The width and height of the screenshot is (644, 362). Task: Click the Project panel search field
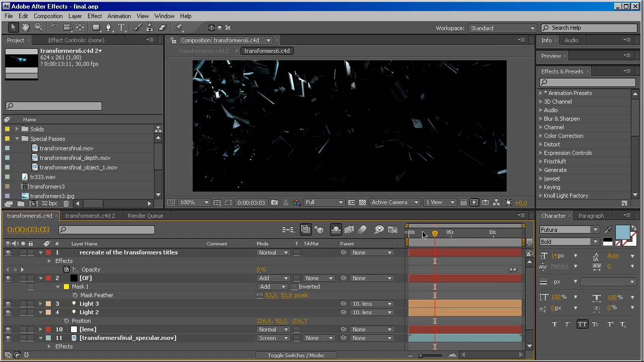(x=54, y=106)
